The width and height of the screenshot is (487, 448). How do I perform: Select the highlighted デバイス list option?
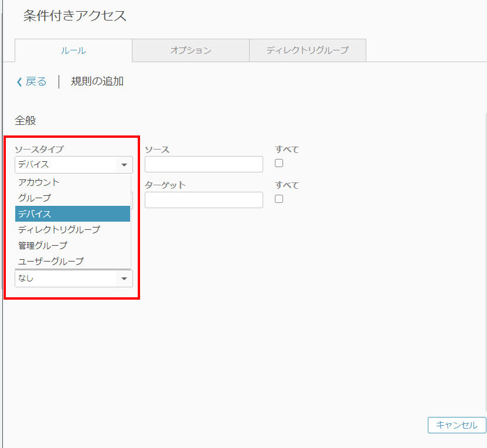click(x=73, y=214)
